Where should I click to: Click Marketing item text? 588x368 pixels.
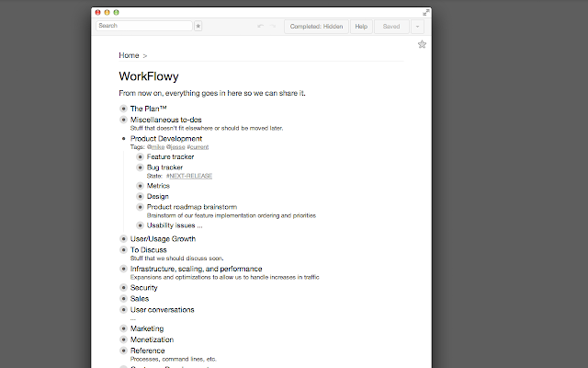click(x=147, y=328)
